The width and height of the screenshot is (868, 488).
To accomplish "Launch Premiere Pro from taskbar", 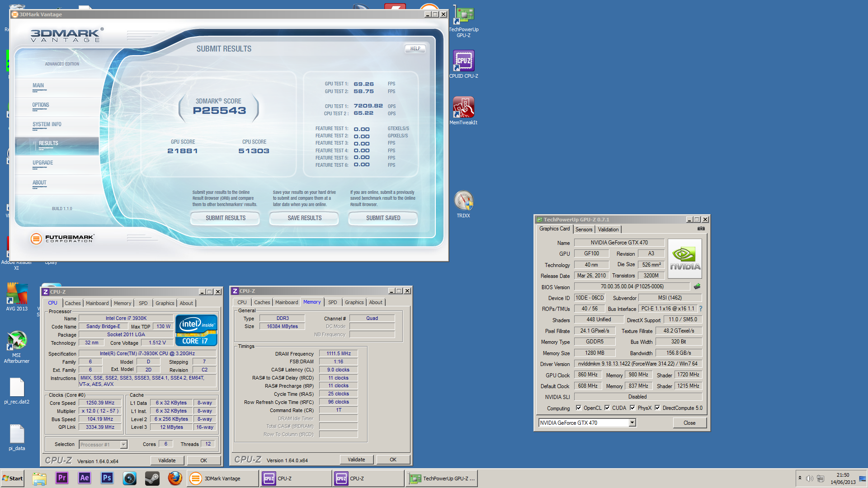I will (x=62, y=478).
